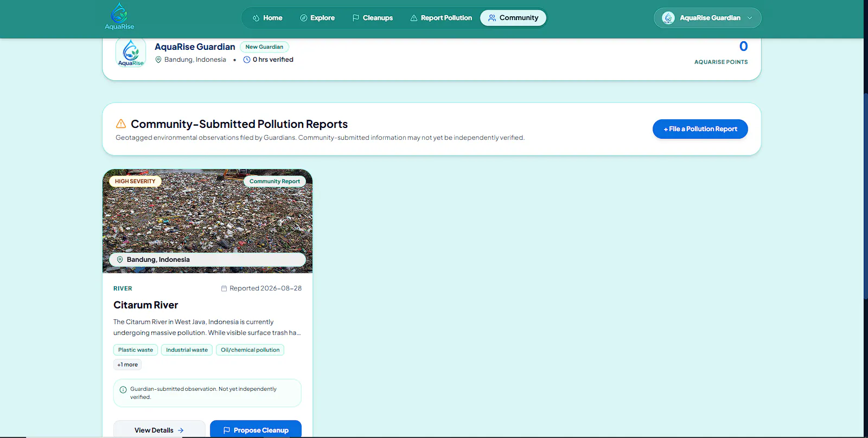Open the Citarum River trash photo

tap(207, 221)
